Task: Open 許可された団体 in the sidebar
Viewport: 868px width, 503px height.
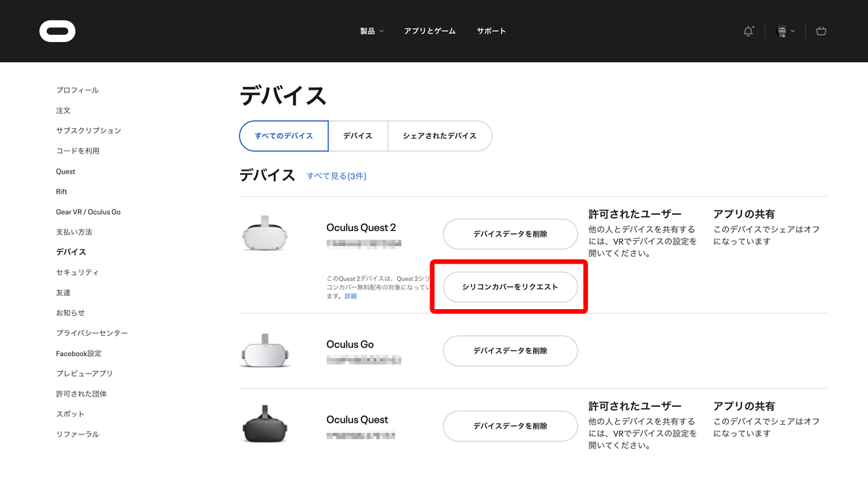Action: pyautogui.click(x=81, y=394)
